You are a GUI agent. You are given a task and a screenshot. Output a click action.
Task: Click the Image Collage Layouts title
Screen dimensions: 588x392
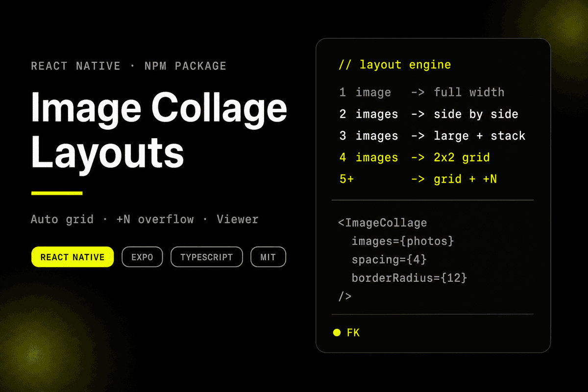[159, 129]
